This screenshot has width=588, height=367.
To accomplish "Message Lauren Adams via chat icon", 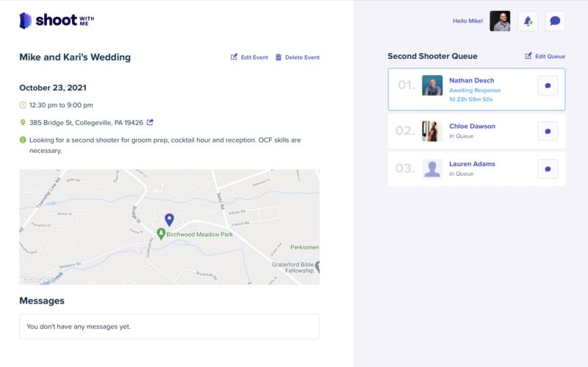I will click(548, 169).
